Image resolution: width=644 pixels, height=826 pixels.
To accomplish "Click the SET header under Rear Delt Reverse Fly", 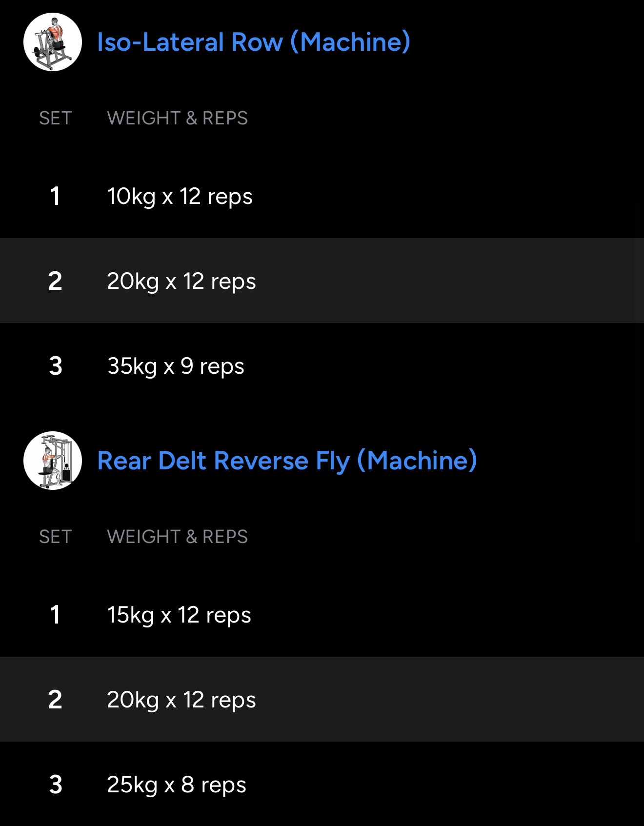I will tap(55, 537).
